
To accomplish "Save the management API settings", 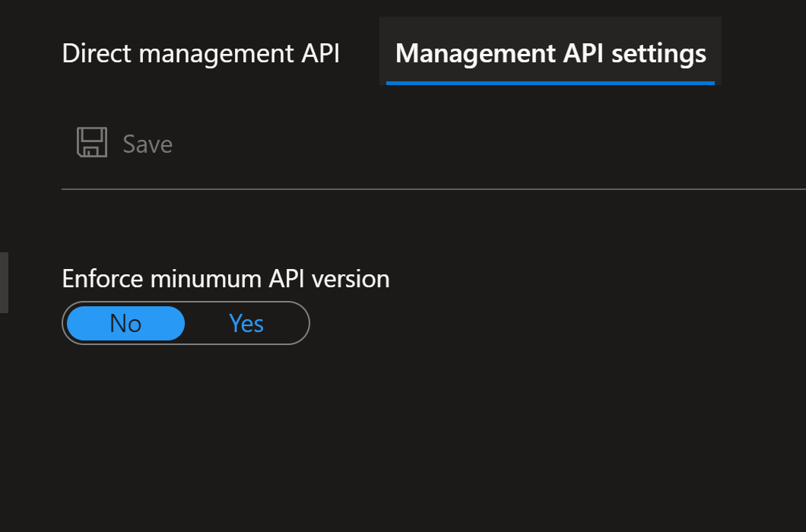I will click(x=125, y=144).
